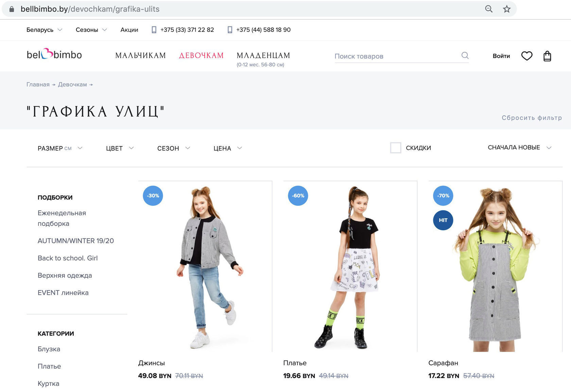Open the Беларусь country selector
Viewport: 571px width, 392px height.
click(44, 30)
